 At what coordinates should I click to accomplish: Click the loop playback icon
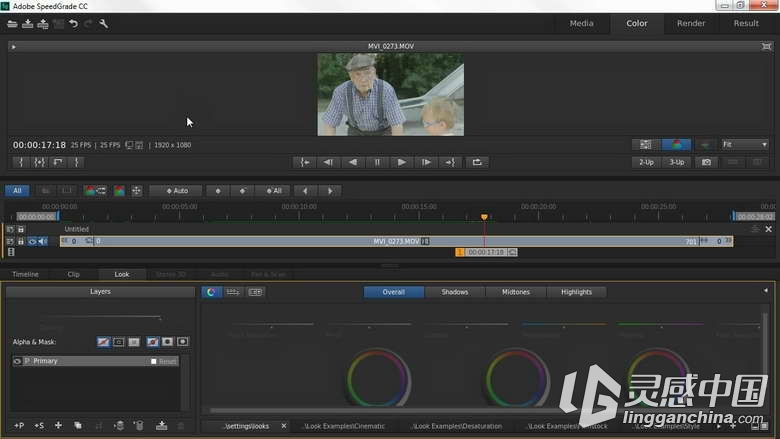477,162
